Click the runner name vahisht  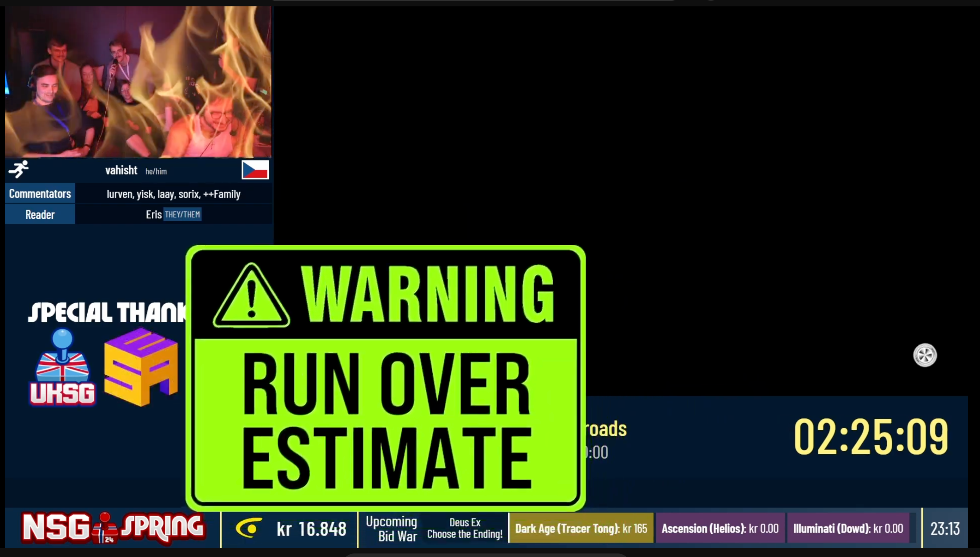point(121,170)
